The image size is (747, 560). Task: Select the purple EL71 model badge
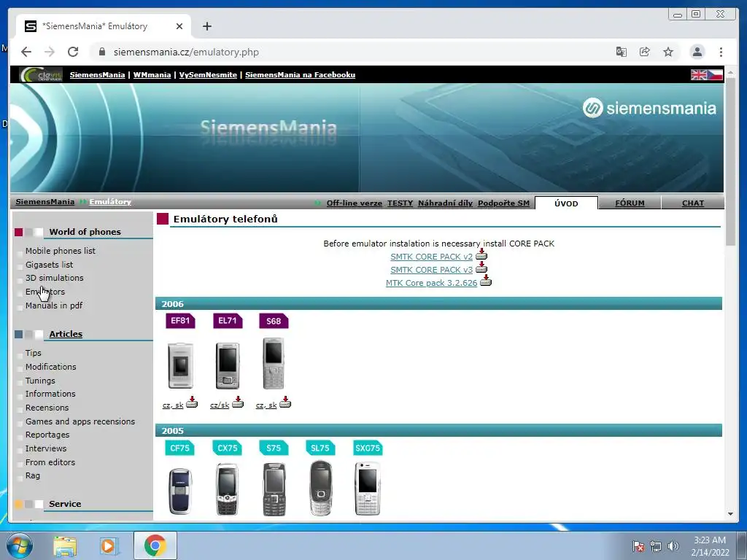[x=228, y=321]
